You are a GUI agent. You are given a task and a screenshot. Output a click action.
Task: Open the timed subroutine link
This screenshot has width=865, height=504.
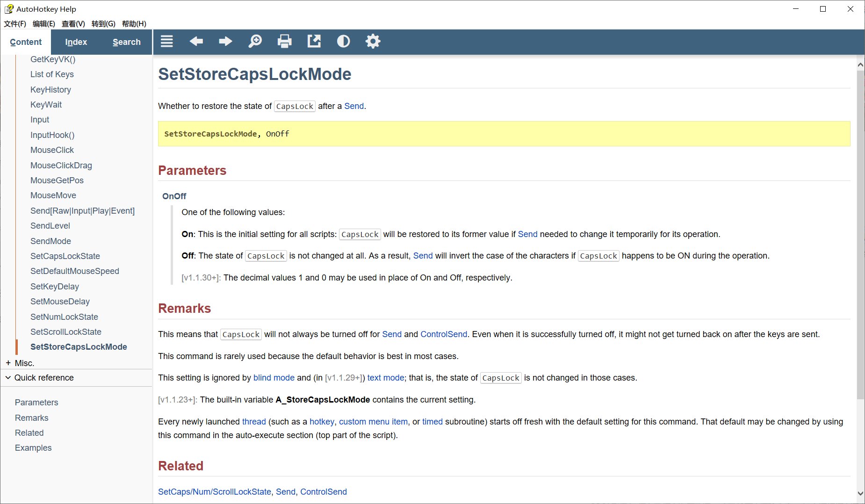point(432,422)
